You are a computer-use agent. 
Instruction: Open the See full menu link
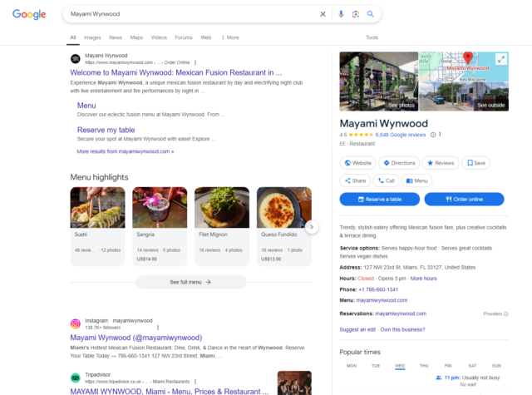pos(190,282)
